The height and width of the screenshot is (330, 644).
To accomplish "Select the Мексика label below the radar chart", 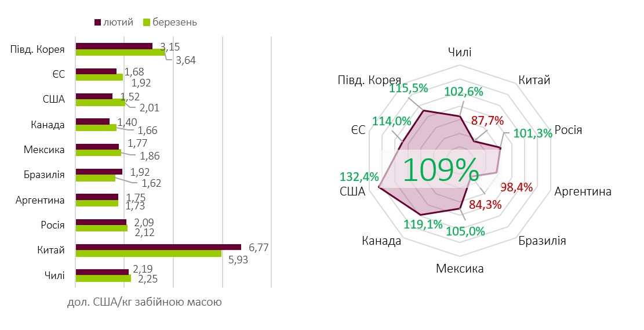I will pos(459,269).
